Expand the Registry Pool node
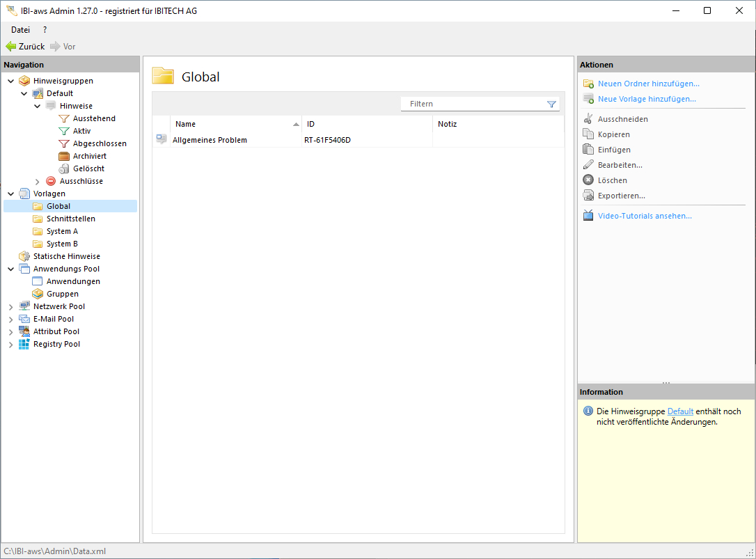The image size is (756, 559). [x=10, y=345]
